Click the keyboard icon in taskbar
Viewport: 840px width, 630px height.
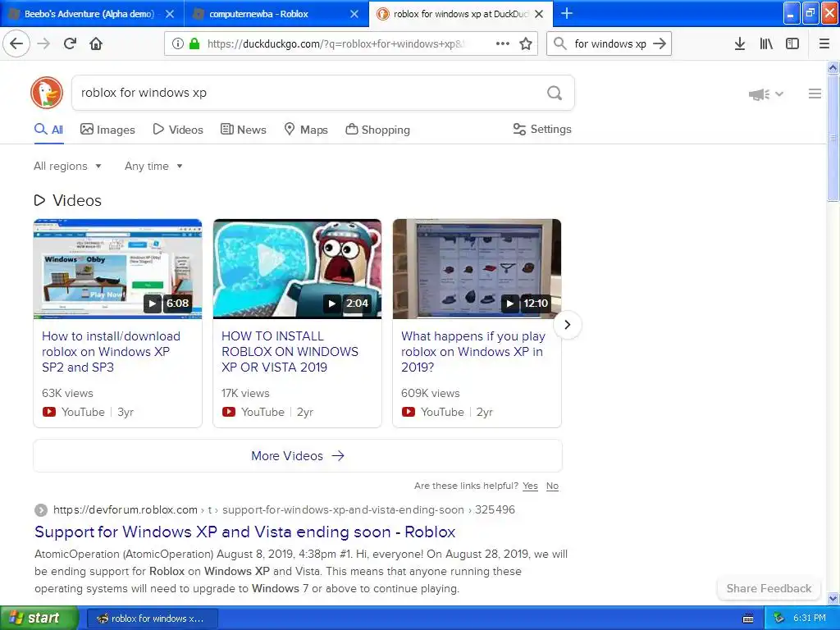point(748,619)
